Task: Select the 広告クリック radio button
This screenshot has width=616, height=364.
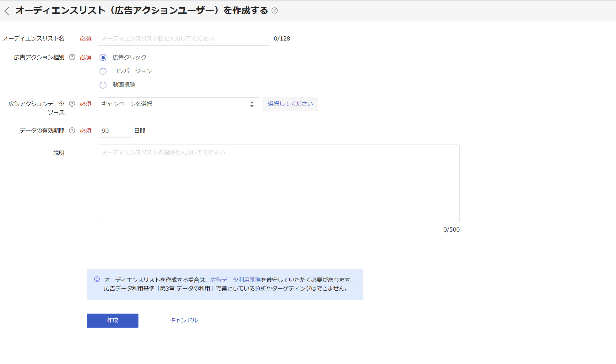Action: pos(103,57)
